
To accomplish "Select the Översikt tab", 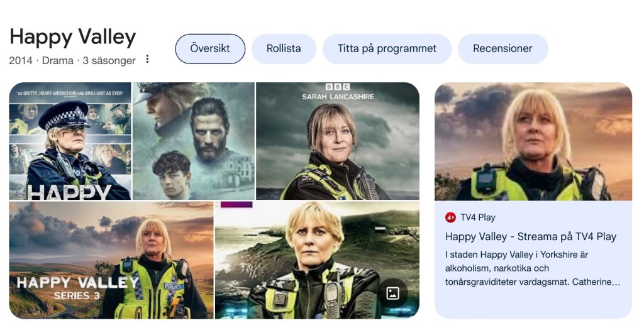I will coord(210,49).
